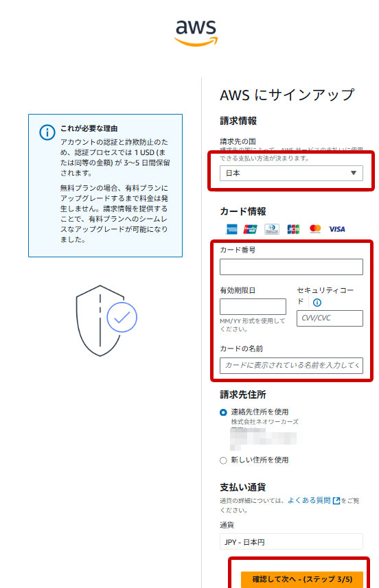This screenshot has height=588, width=379.
Task: Click the external link icon after よくある質問
Action: [336, 501]
